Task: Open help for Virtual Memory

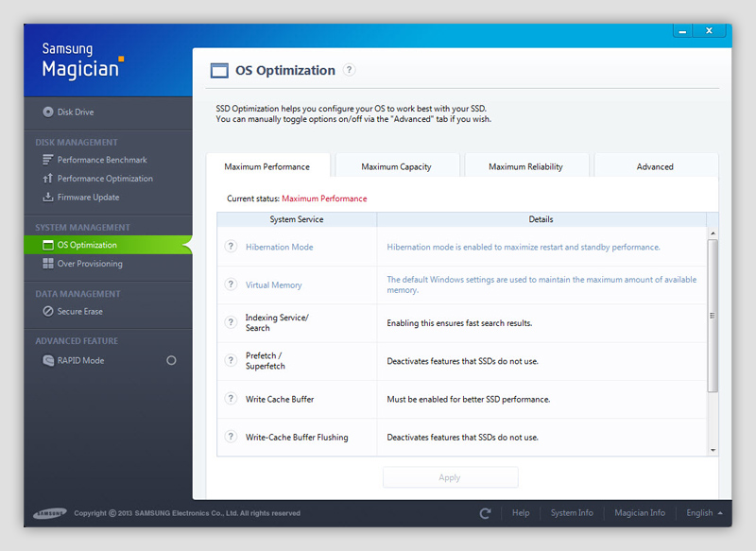Action: point(231,284)
